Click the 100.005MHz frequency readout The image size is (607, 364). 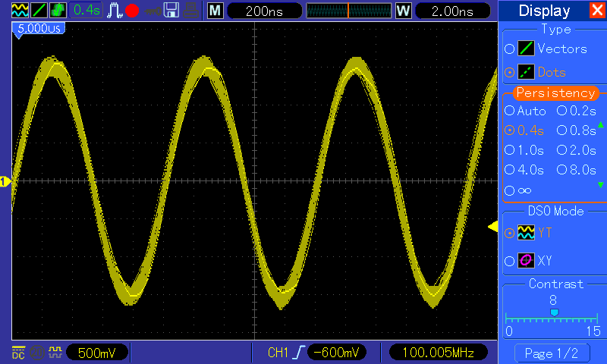click(439, 353)
